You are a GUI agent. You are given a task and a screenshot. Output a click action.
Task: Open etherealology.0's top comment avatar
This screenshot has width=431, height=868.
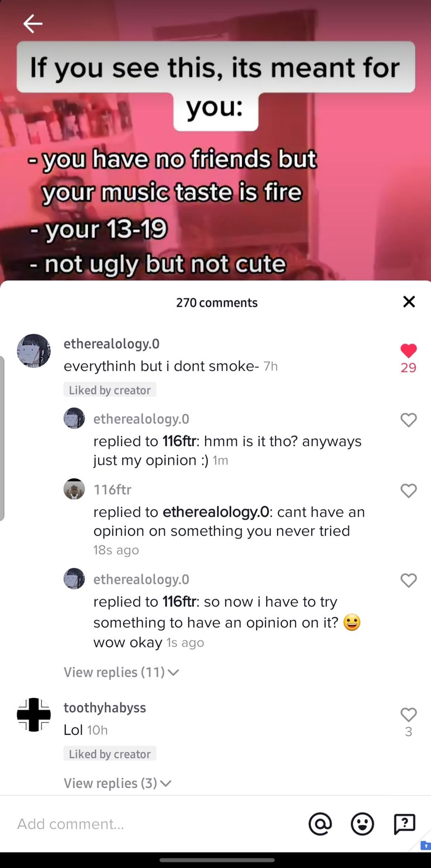pos(34,351)
